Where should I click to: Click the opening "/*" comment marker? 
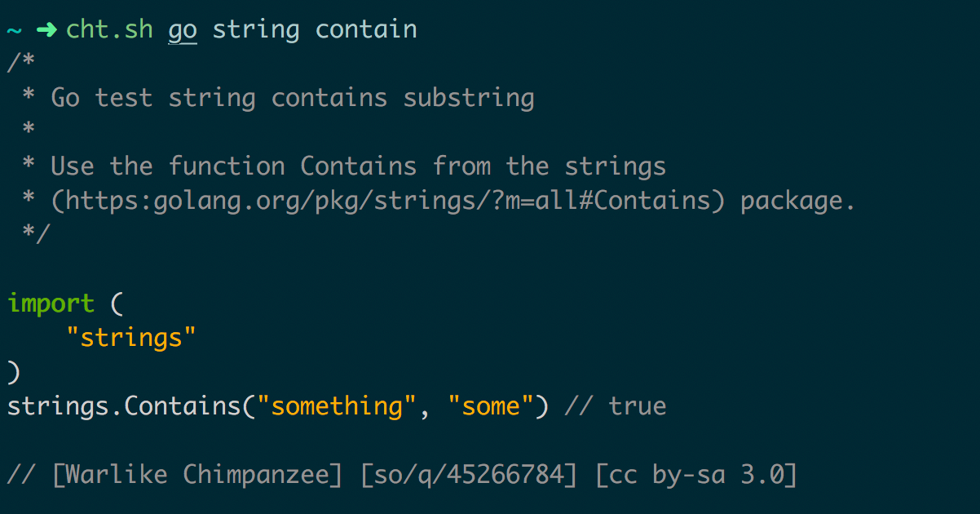point(21,64)
